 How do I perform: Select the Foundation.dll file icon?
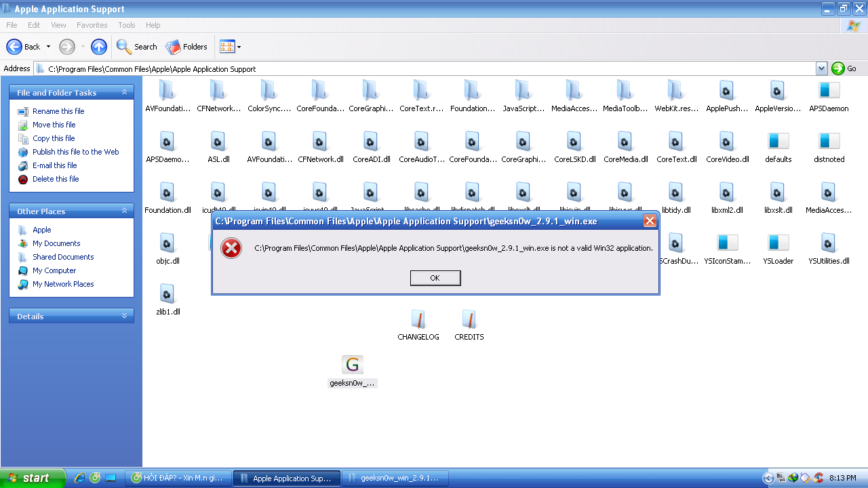[x=167, y=192]
